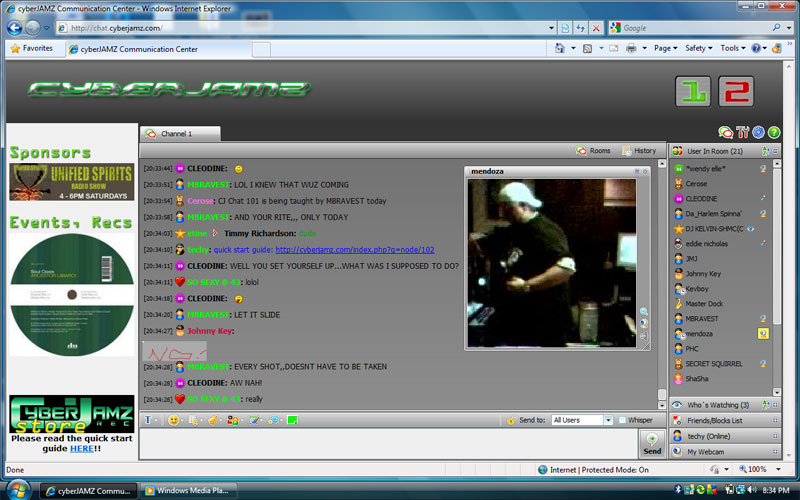The image size is (800, 500).
Task: Open the Favorites bar button
Action: point(32,48)
